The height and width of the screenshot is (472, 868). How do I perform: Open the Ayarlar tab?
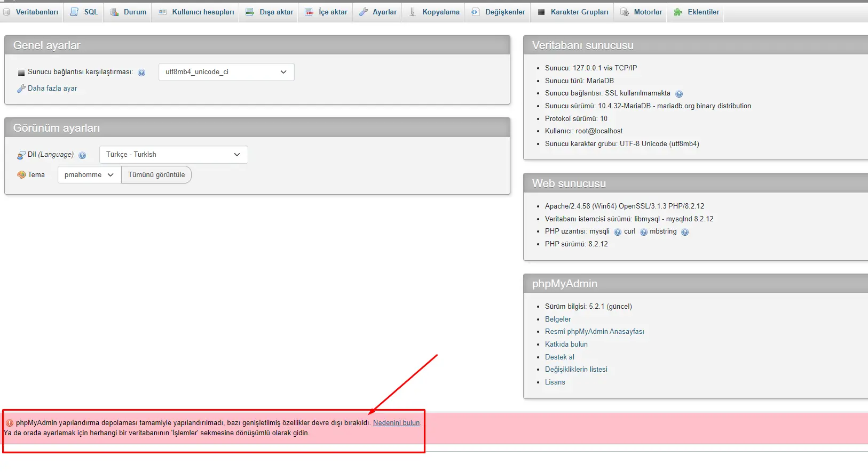pos(378,12)
